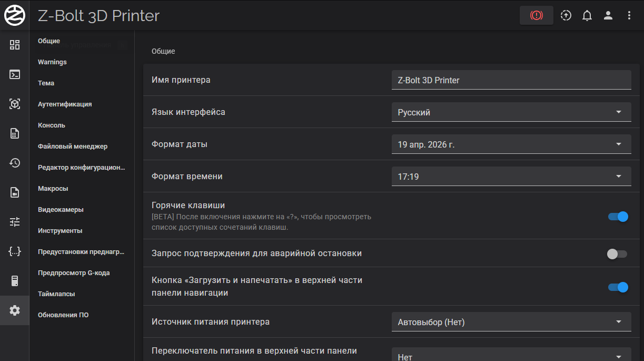This screenshot has width=644, height=361.
Task: Go to Аутентификация settings section
Action: (x=65, y=104)
